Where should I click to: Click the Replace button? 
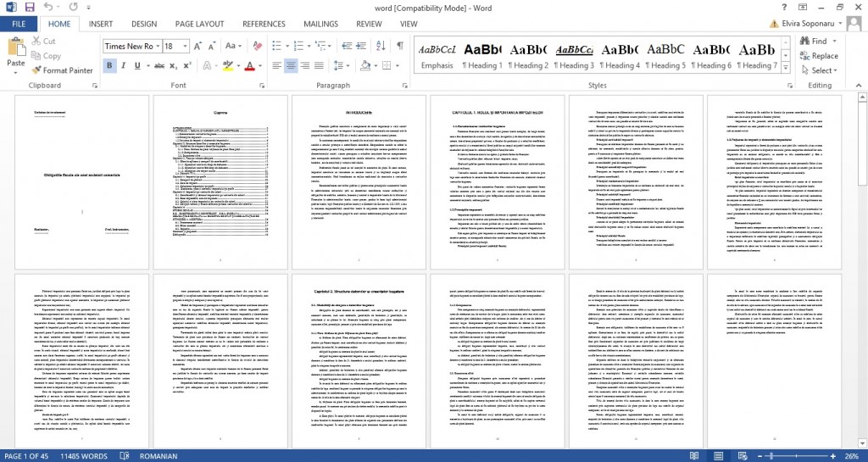point(818,56)
